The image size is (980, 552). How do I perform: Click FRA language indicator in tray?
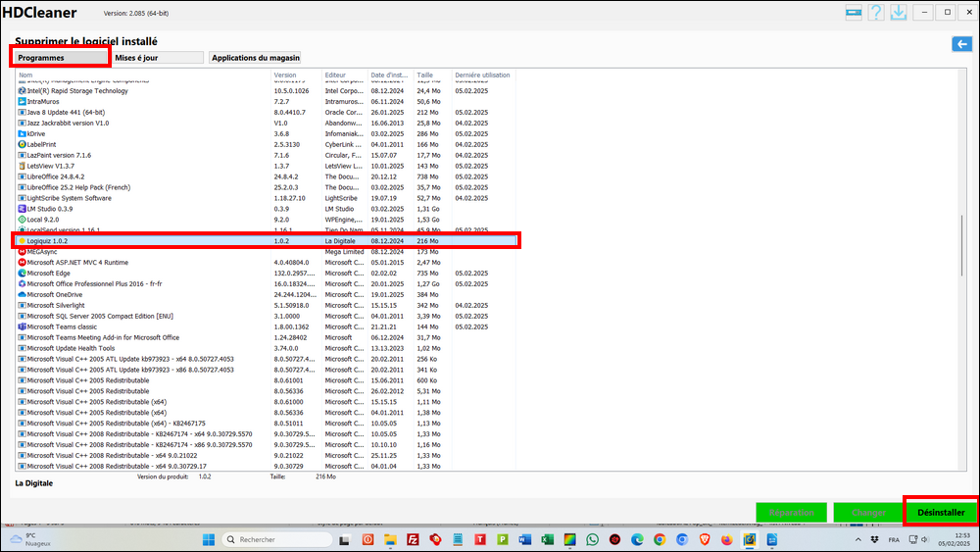click(x=894, y=539)
